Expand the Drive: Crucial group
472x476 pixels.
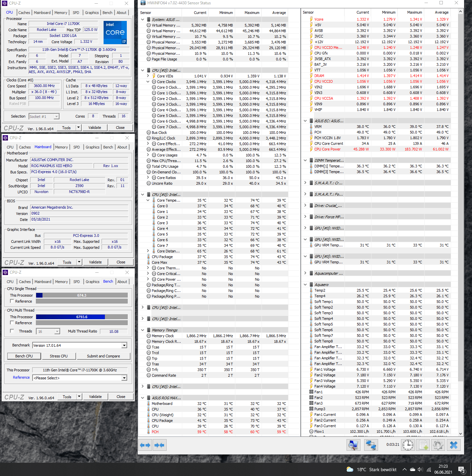[305, 206]
